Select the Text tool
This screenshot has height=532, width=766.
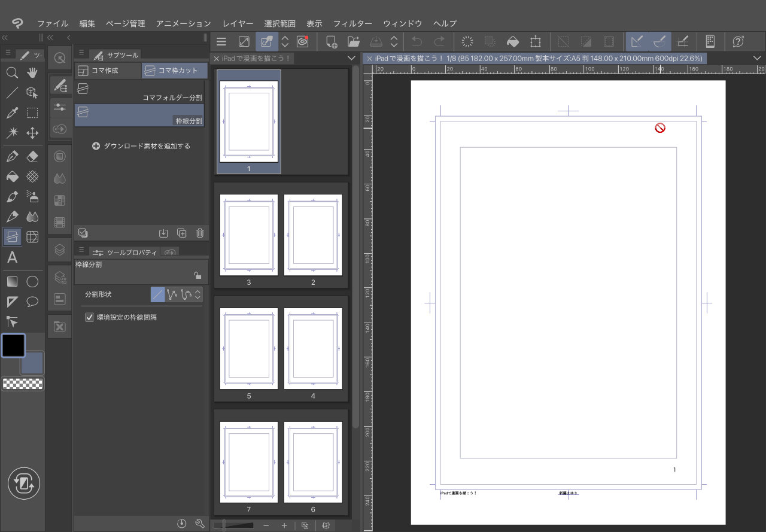pos(12,258)
